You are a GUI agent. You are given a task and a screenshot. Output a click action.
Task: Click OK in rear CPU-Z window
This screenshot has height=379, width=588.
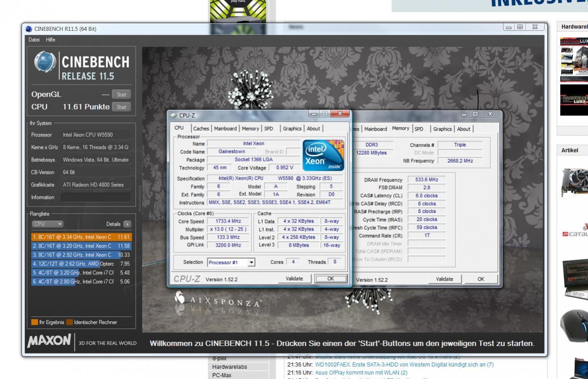(481, 279)
